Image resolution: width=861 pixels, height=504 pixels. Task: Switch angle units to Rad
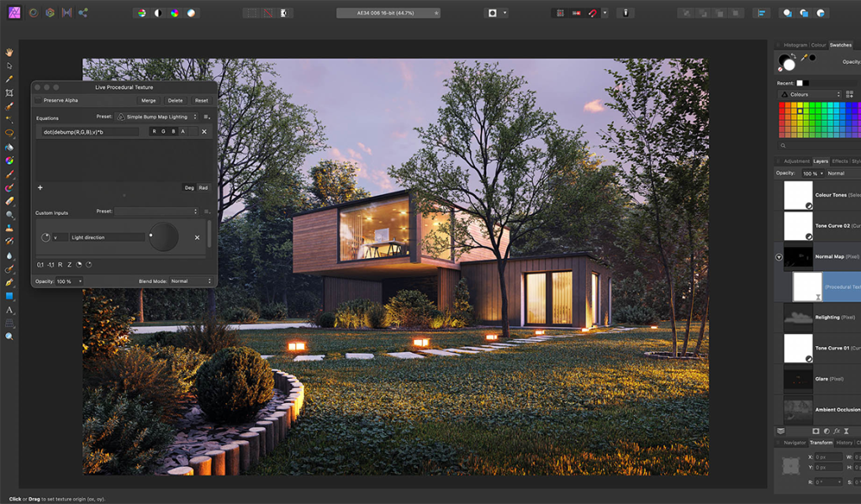click(203, 187)
